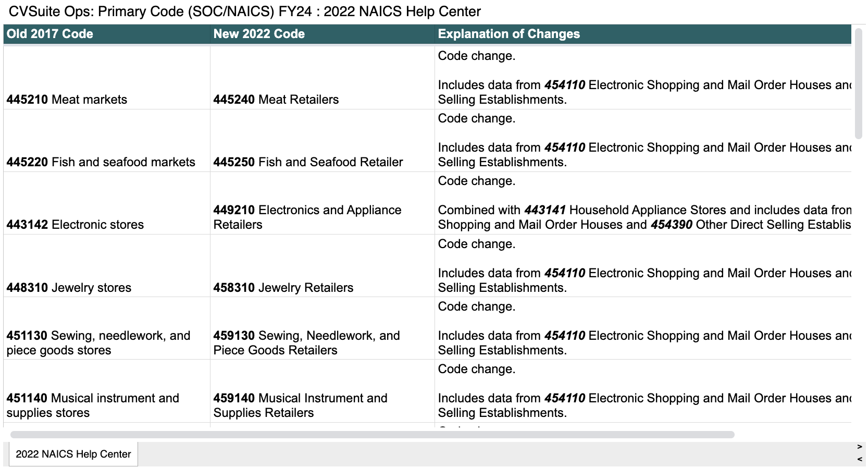Screen dimensions: 868x468
Task: Click the horizontal scrollbar at the bottom
Action: tap(372, 435)
